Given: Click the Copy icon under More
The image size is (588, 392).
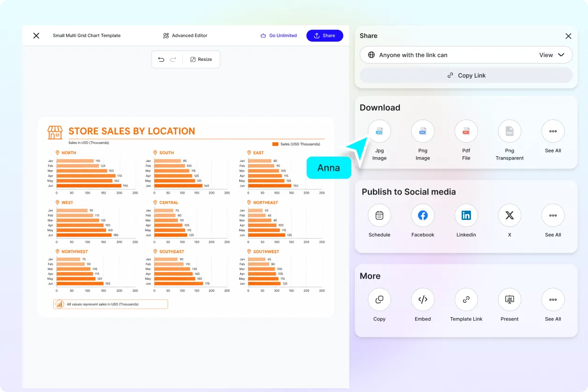Looking at the screenshot, I should 379,300.
